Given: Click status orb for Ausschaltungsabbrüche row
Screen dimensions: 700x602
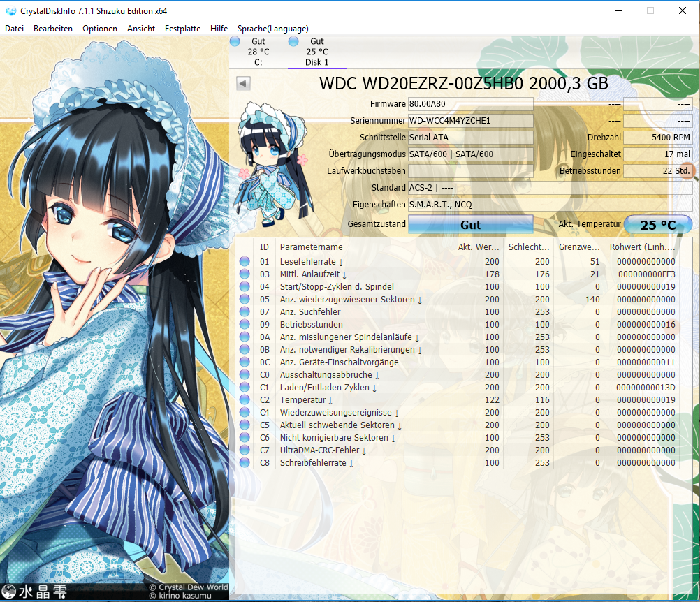Looking at the screenshot, I should [x=245, y=374].
